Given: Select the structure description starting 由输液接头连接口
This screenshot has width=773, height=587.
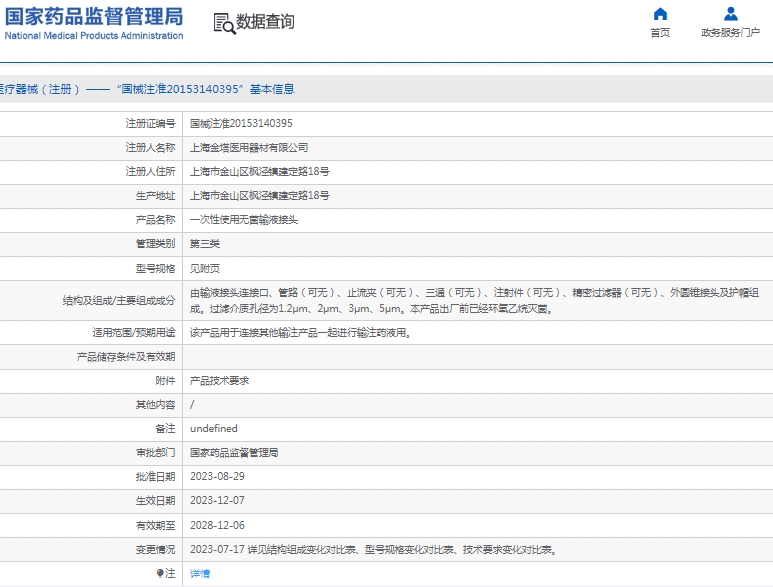Looking at the screenshot, I should pos(474,301).
